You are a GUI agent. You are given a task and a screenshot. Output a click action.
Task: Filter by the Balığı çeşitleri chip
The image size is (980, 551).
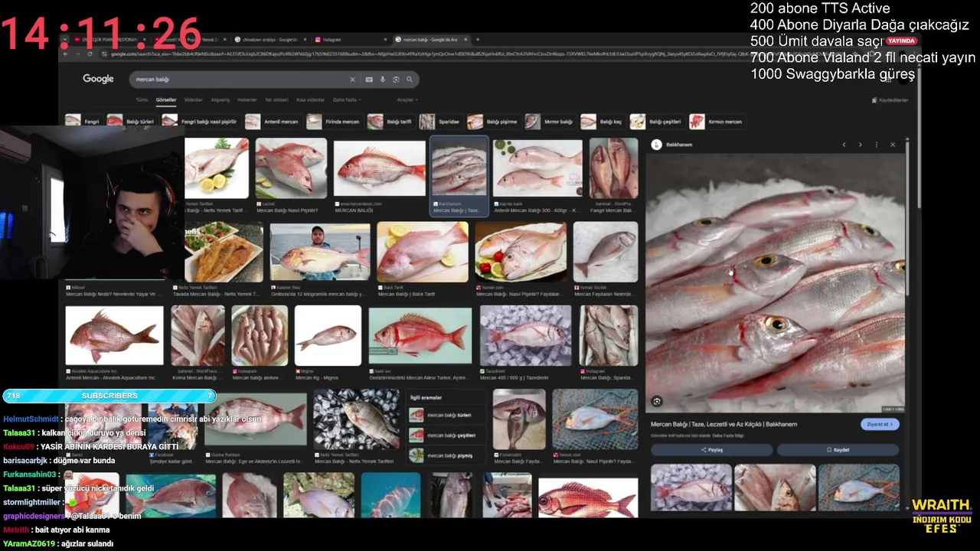pos(657,122)
